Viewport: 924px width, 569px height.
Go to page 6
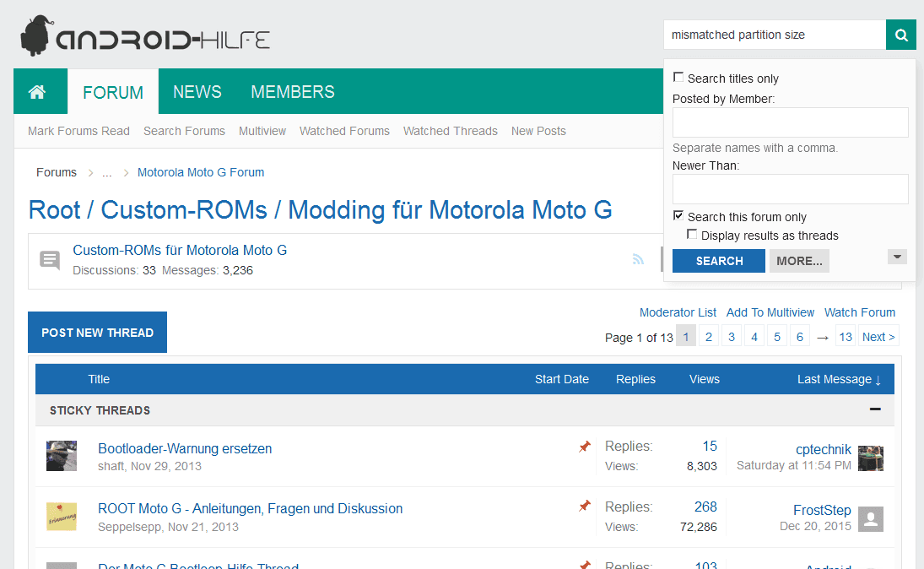[800, 337]
